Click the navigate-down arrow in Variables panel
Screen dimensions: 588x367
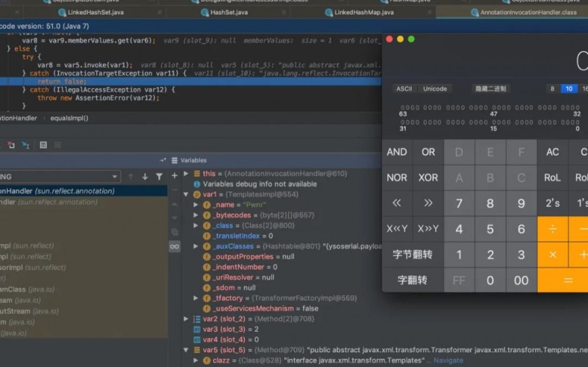145,176
